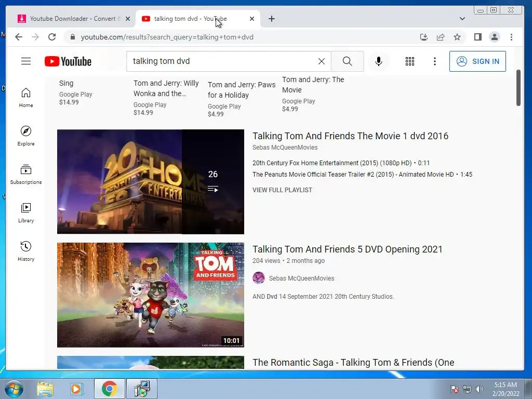The width and height of the screenshot is (532, 399).
Task: Close talking tom dvd tab
Action: pyautogui.click(x=252, y=19)
